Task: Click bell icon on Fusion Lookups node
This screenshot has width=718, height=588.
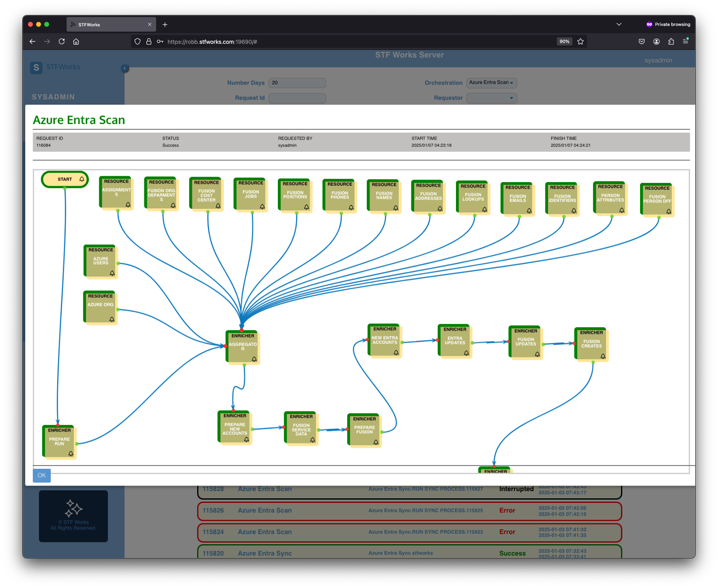Action: coord(485,210)
